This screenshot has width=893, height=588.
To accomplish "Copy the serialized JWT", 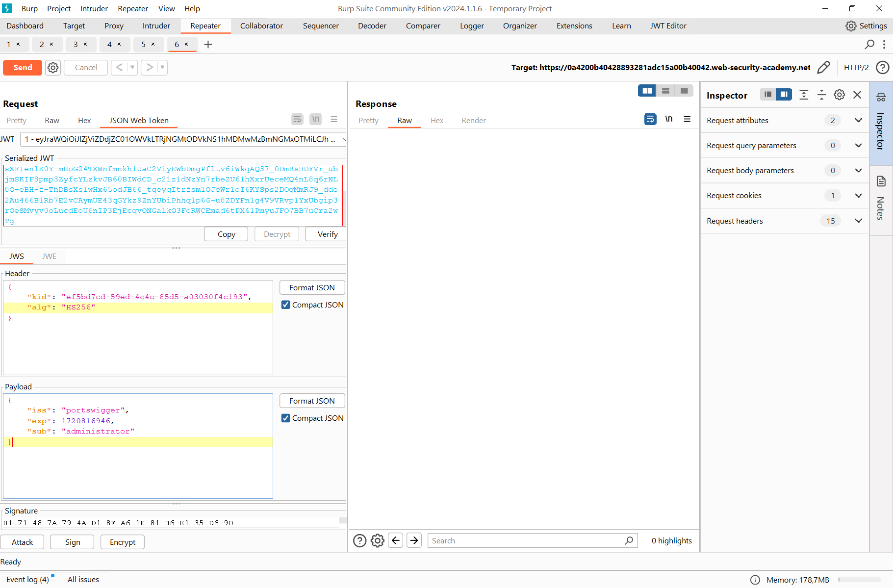I will (226, 234).
